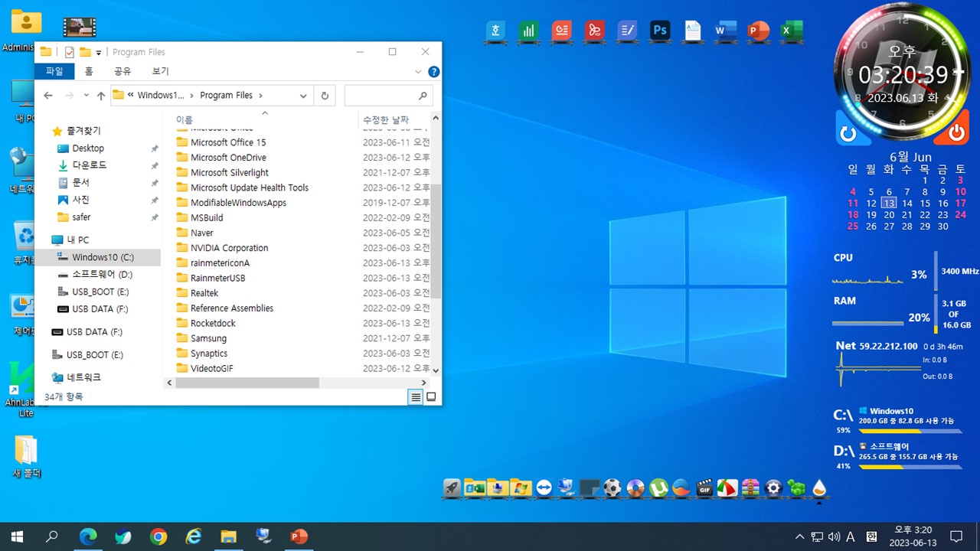
Task: Expand the address bar history dropdown
Action: tap(303, 96)
